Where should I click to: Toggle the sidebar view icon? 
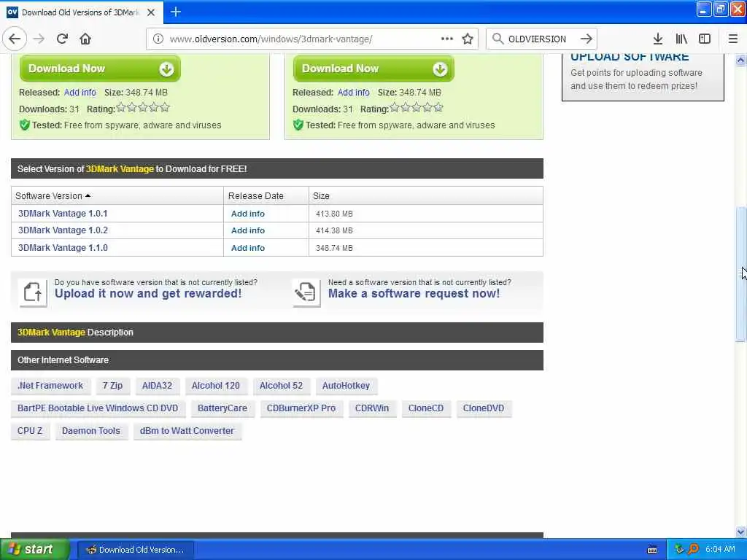click(x=705, y=39)
